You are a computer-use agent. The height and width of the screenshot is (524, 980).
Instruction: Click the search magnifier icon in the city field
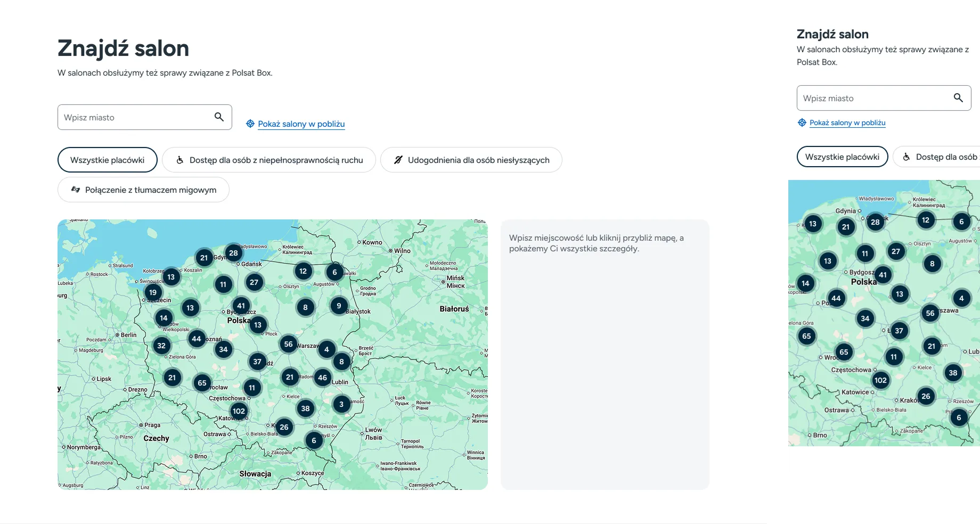click(x=218, y=117)
